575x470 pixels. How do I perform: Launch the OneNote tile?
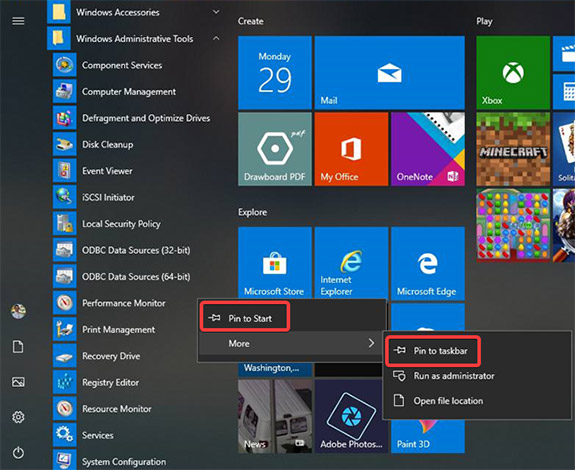[x=428, y=149]
